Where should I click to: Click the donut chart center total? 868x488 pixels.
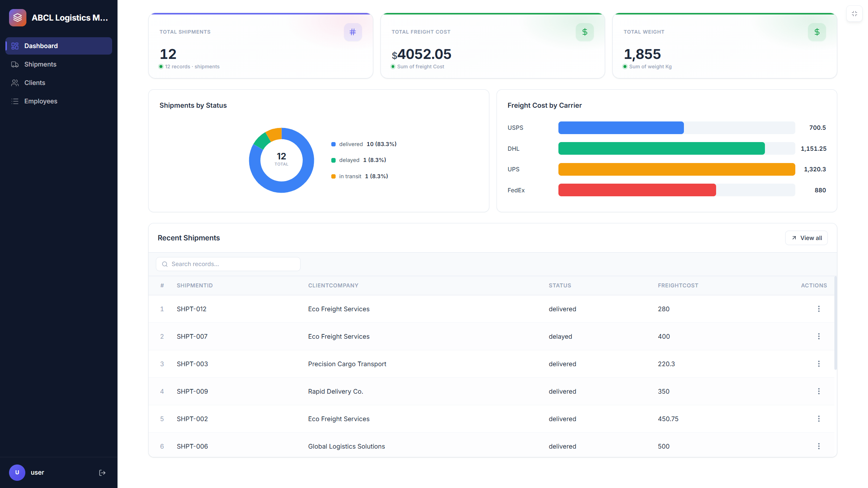pos(281,159)
